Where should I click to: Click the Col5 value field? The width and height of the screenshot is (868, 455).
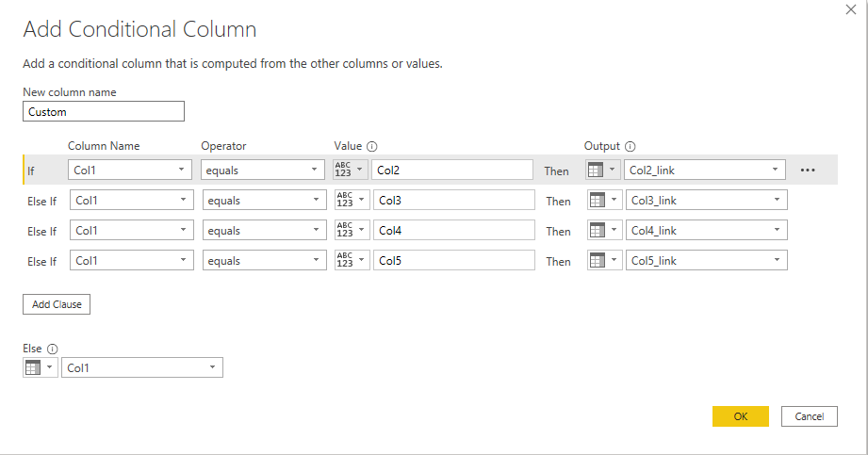[x=454, y=260]
